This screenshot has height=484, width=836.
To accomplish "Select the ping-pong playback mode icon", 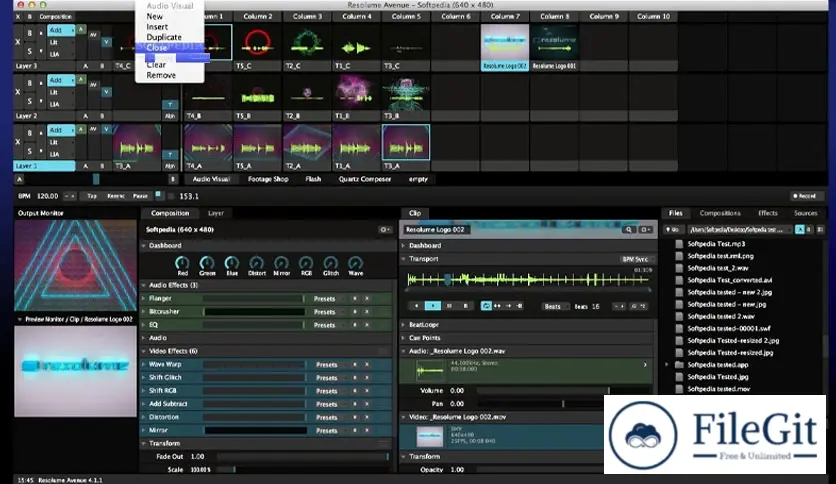I will (x=497, y=306).
